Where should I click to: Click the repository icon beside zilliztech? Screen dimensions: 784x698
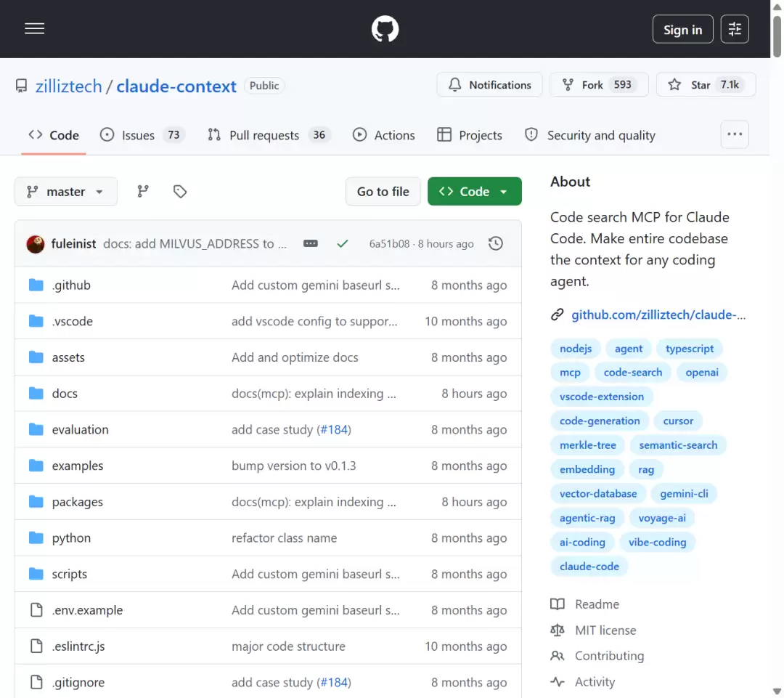22,86
